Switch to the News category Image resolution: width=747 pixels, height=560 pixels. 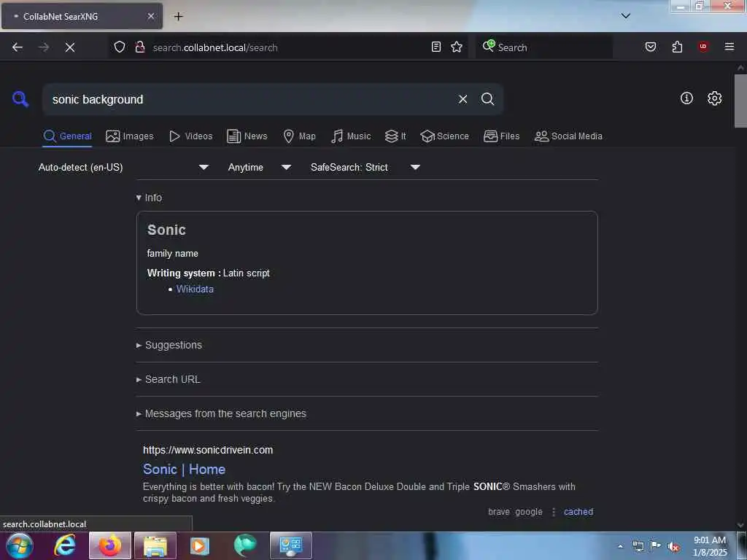pyautogui.click(x=247, y=136)
